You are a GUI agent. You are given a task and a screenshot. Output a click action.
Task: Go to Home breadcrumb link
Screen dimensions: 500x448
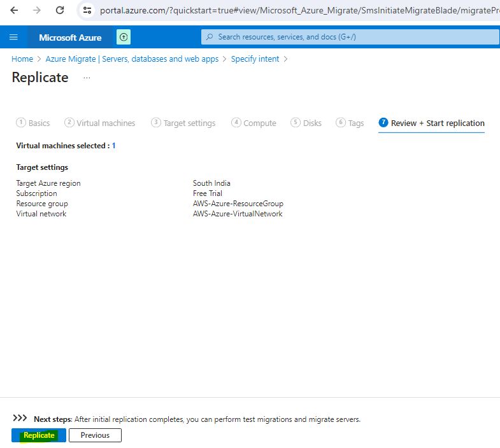[x=22, y=59]
